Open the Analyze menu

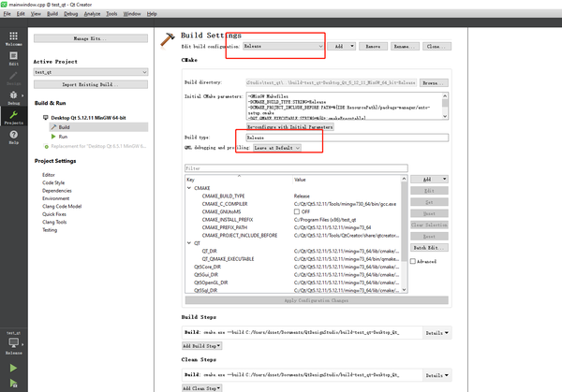pos(92,14)
